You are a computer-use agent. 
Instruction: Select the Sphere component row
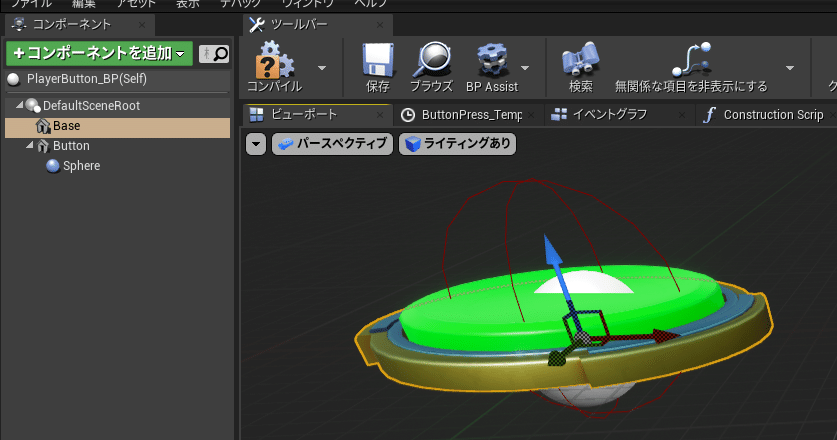pos(117,166)
